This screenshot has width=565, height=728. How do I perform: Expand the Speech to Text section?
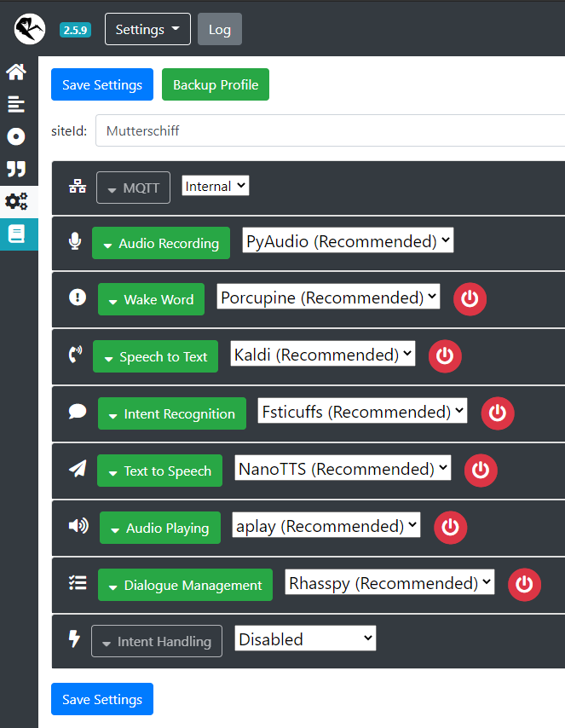click(x=156, y=356)
